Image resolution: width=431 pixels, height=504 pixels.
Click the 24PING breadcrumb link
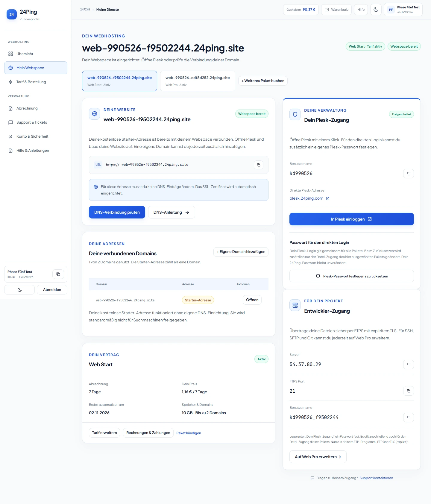[x=85, y=10]
